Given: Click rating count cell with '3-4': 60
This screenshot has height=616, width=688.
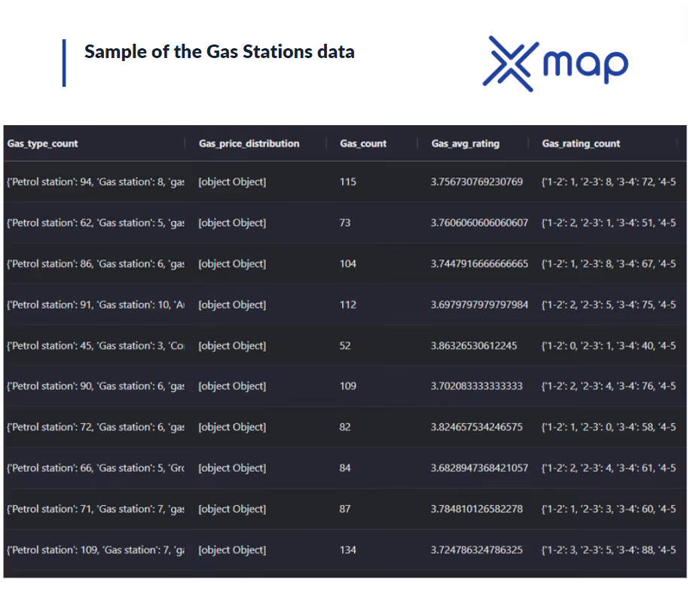Looking at the screenshot, I should [x=609, y=509].
